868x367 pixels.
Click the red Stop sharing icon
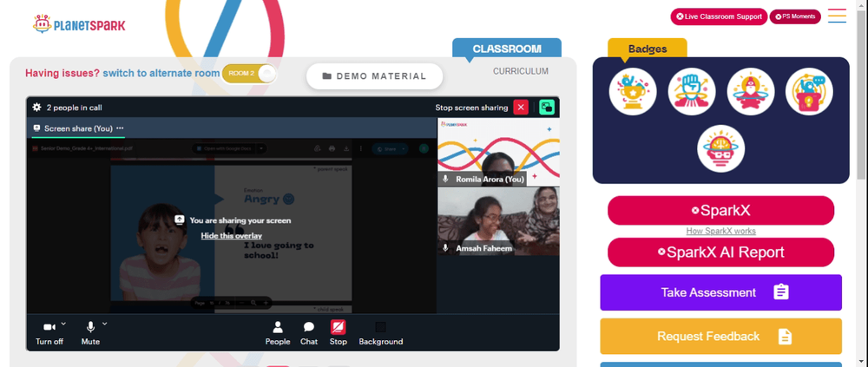[x=339, y=327]
